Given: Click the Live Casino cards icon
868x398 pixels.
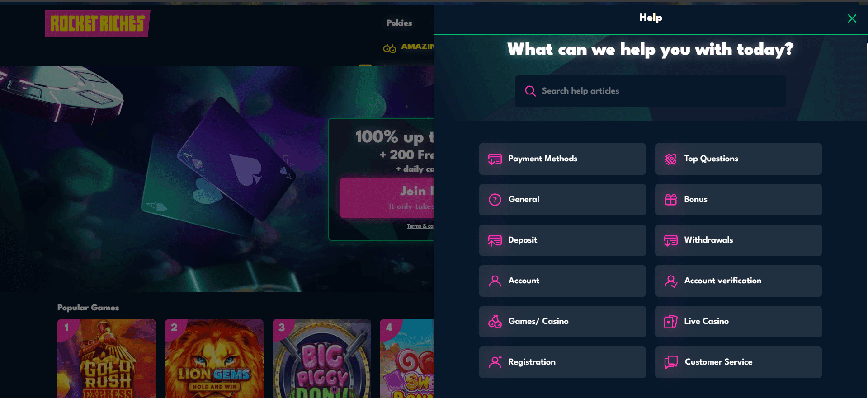Looking at the screenshot, I should tap(671, 322).
